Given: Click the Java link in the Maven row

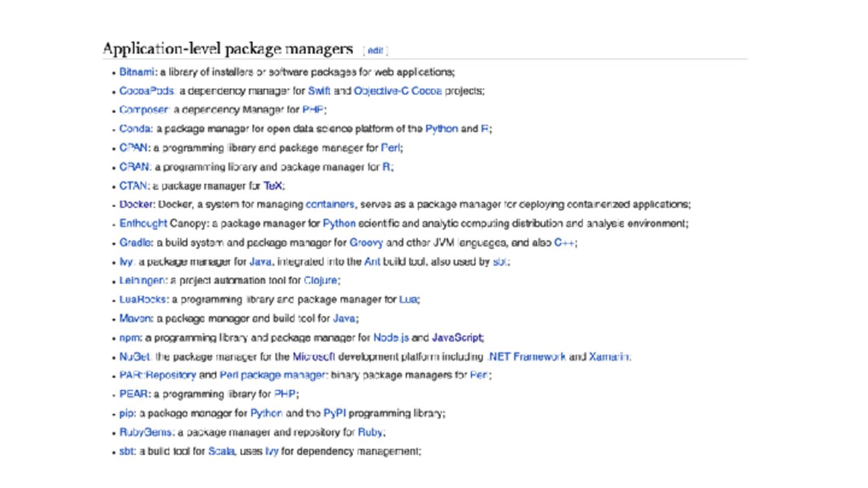Looking at the screenshot, I should pos(344,319).
